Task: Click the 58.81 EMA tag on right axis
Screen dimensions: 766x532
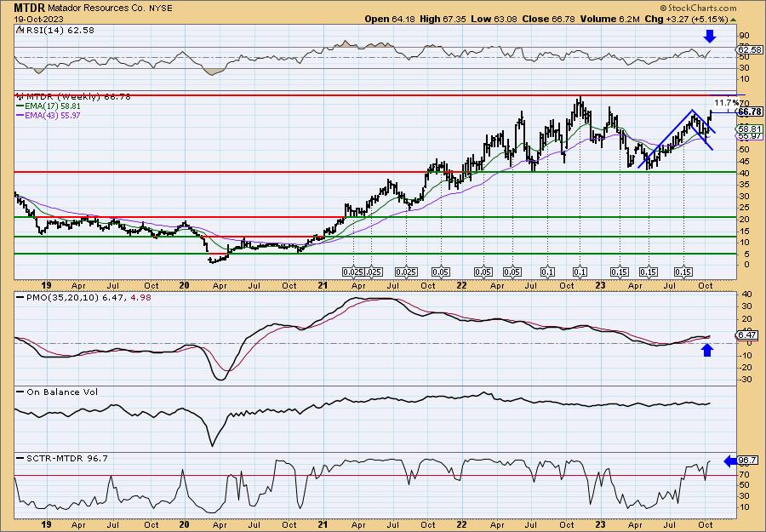Action: pos(751,129)
